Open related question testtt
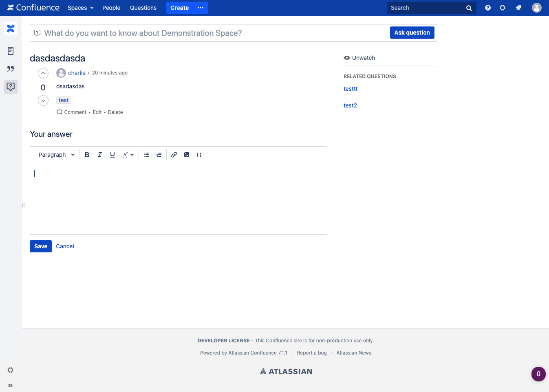 click(351, 89)
